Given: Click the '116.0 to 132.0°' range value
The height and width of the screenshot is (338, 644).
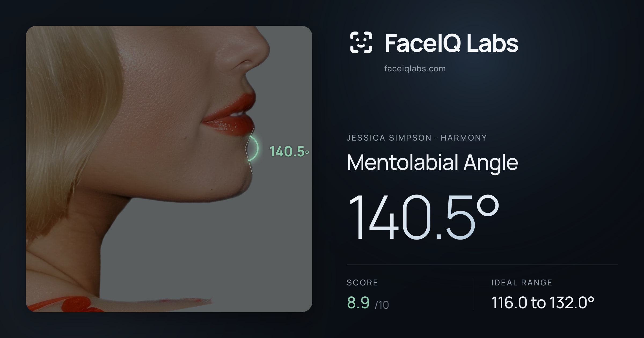Looking at the screenshot, I should (543, 303).
